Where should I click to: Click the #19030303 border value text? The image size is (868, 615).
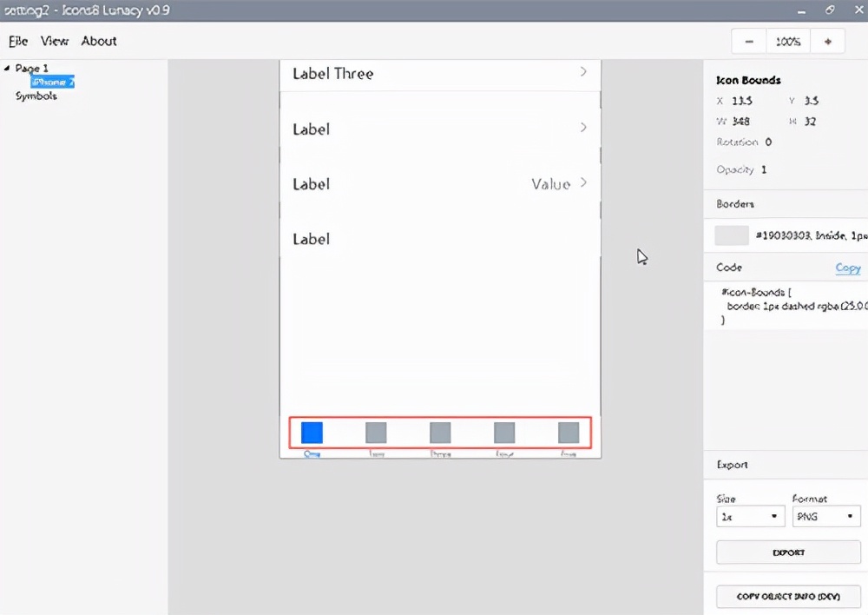812,235
